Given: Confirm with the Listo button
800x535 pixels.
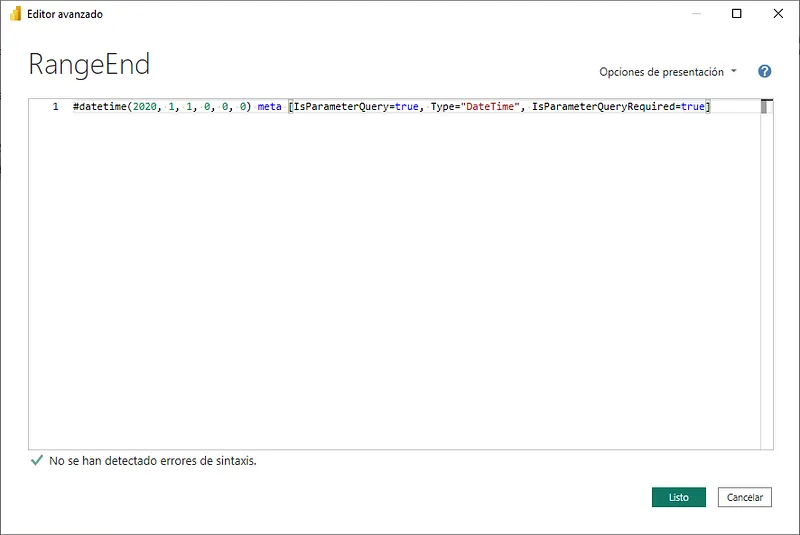Looking at the screenshot, I should click(679, 497).
